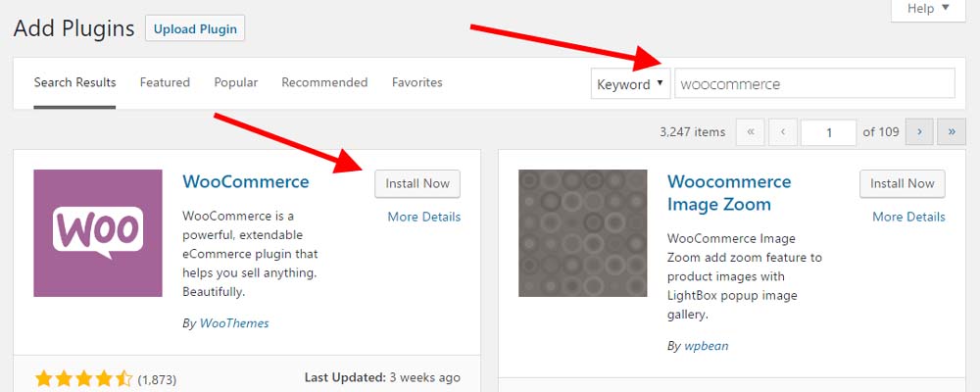This screenshot has width=980, height=392.
Task: Install the WooCommerce plugin now
Action: pyautogui.click(x=417, y=183)
